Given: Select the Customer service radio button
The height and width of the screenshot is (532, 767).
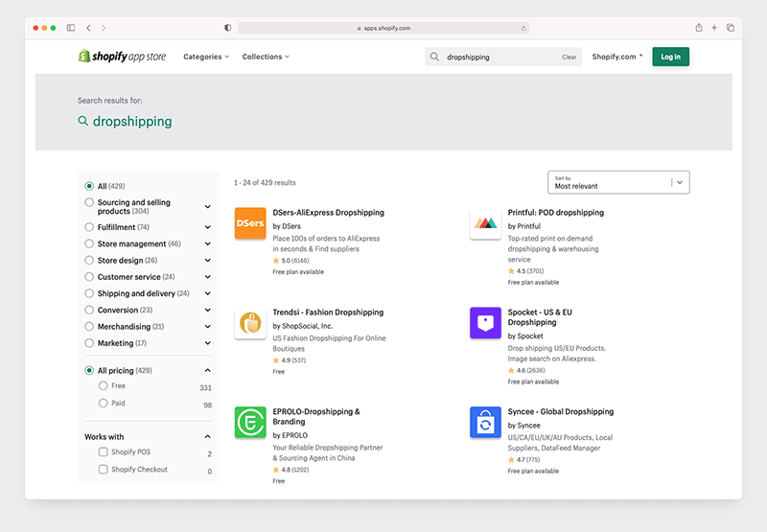Looking at the screenshot, I should pyautogui.click(x=89, y=277).
